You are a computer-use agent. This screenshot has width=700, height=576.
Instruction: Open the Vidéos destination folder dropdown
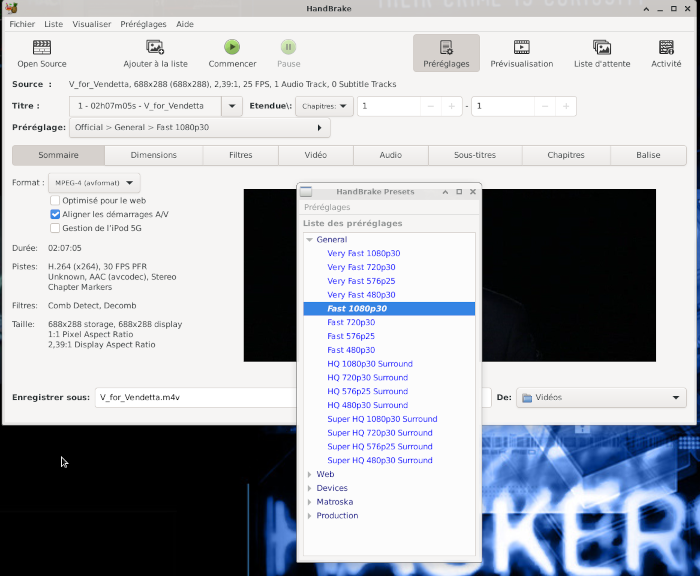click(601, 398)
